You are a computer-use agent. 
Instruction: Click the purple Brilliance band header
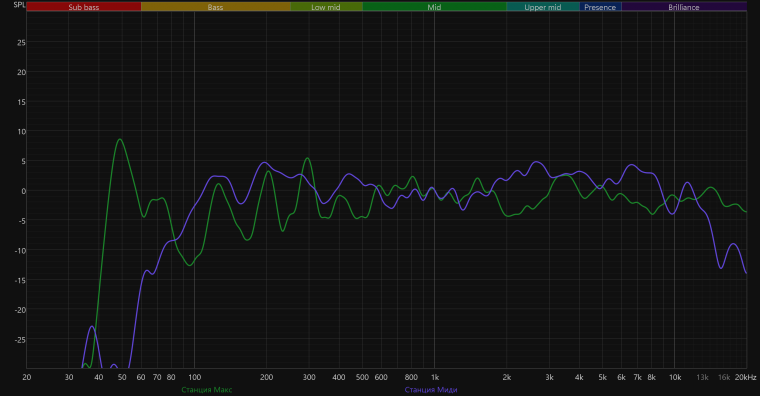coord(683,7)
